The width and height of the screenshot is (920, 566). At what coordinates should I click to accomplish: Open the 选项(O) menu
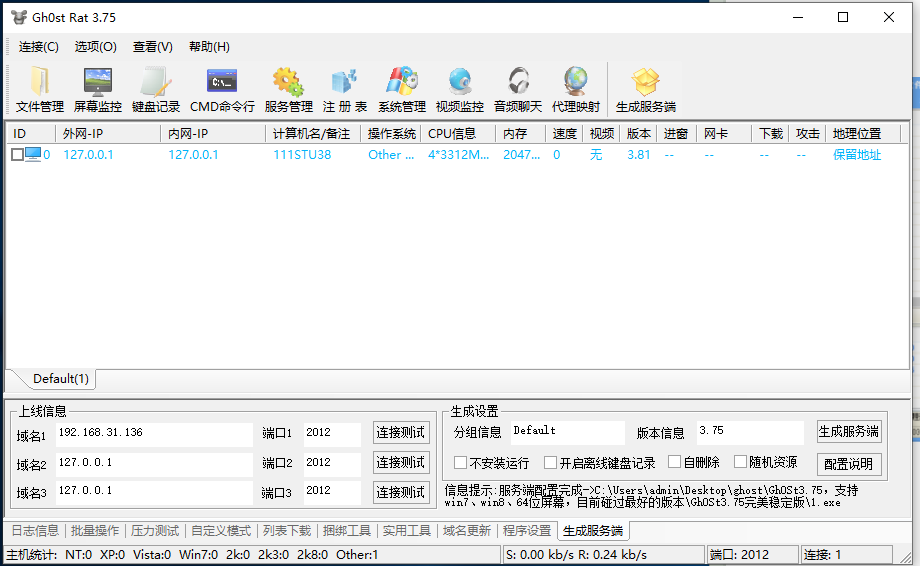tap(95, 47)
